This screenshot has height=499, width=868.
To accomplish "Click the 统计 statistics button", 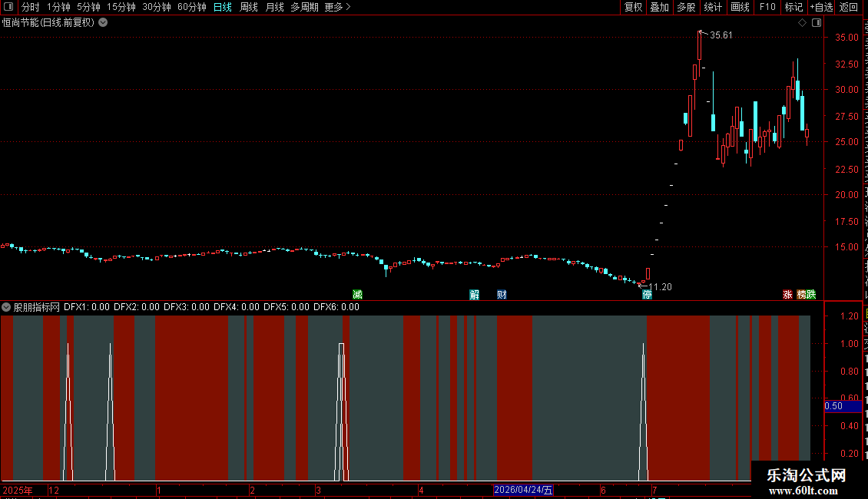I will coord(712,7).
